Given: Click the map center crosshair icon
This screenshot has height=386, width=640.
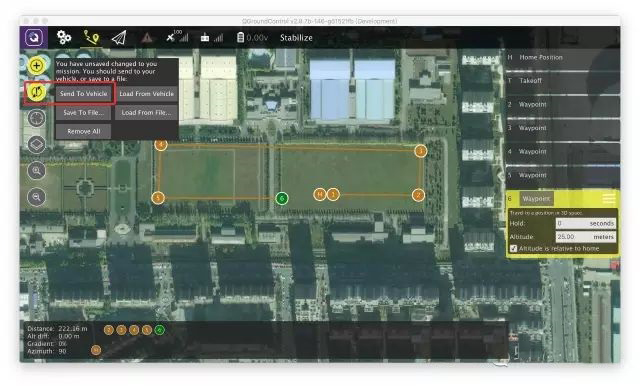Looking at the screenshot, I should tap(36, 118).
